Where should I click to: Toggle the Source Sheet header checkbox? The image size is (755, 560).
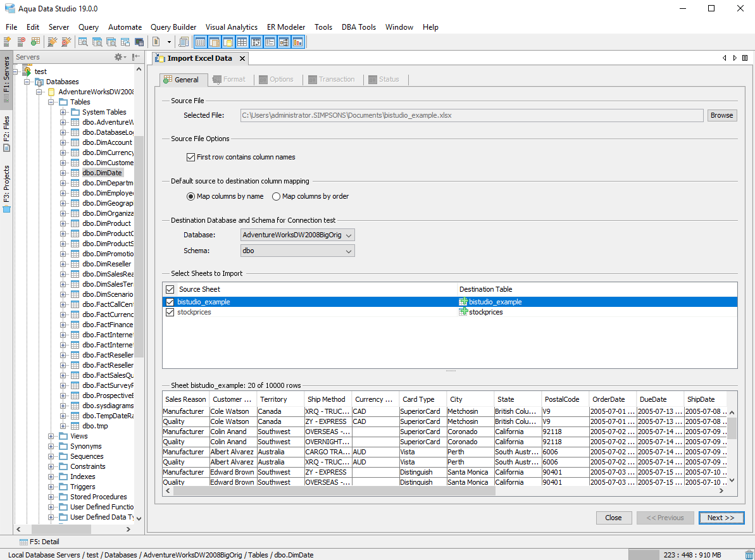click(170, 289)
